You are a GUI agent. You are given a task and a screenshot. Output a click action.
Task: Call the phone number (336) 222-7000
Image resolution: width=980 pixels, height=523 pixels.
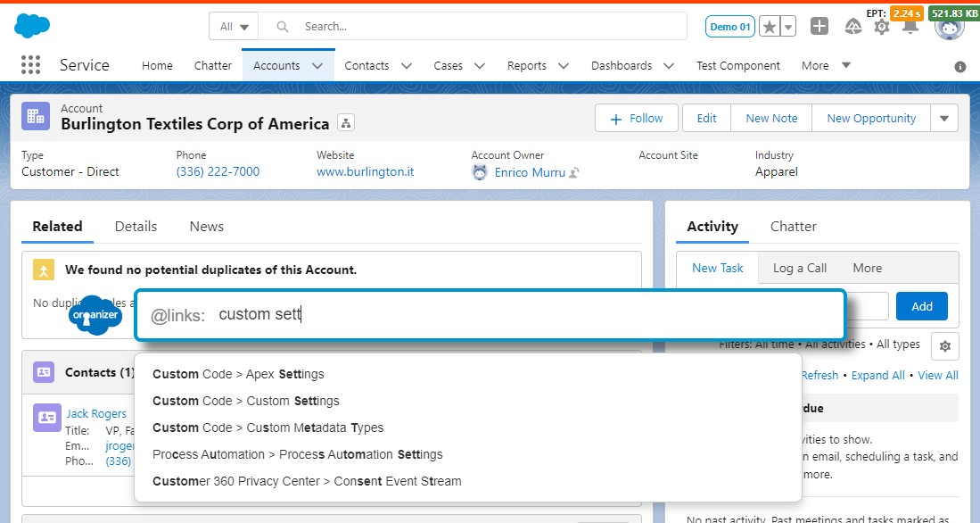(x=218, y=171)
